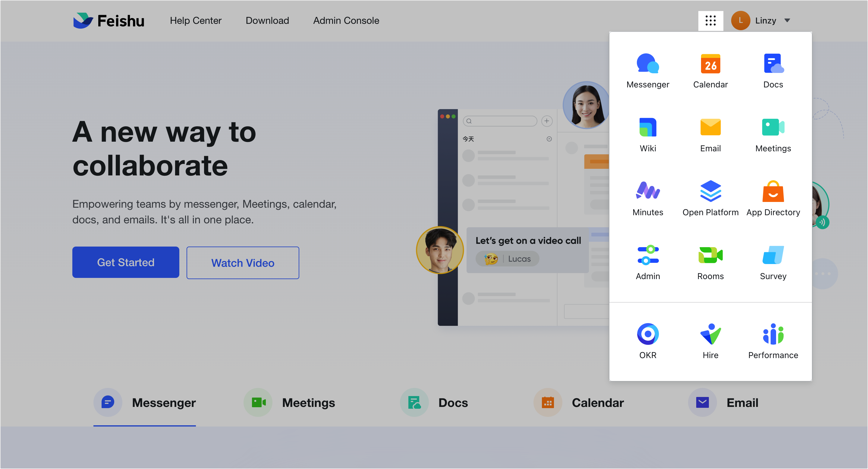Open the Admin Console menu item
Viewport: 868px width, 469px height.
click(x=346, y=20)
